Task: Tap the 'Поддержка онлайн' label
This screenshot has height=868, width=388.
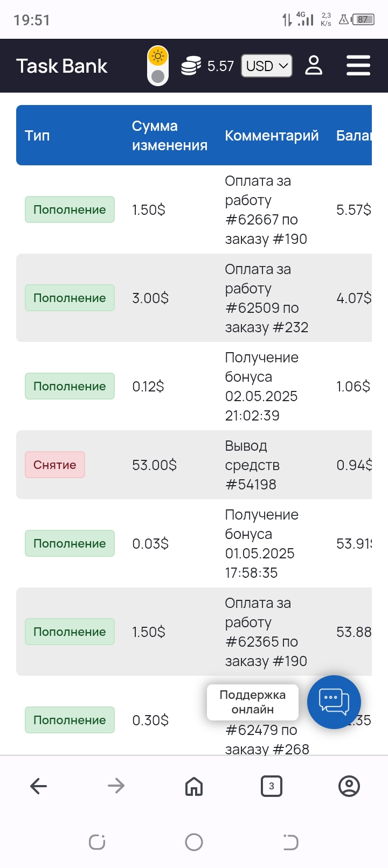Action: [x=253, y=702]
